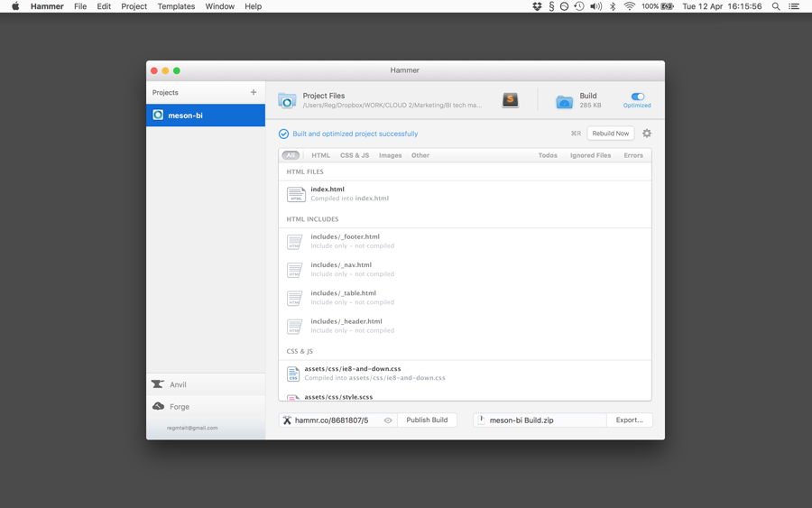The image size is (812, 508).
Task: Switch to the HTML filter tab
Action: pyautogui.click(x=320, y=155)
